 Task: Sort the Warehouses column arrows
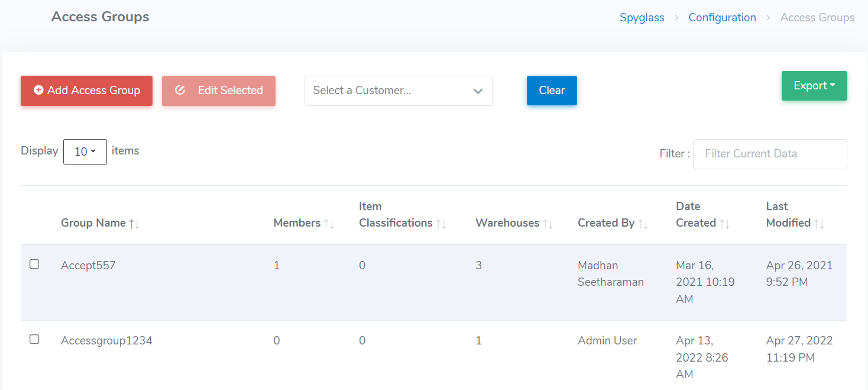click(548, 224)
